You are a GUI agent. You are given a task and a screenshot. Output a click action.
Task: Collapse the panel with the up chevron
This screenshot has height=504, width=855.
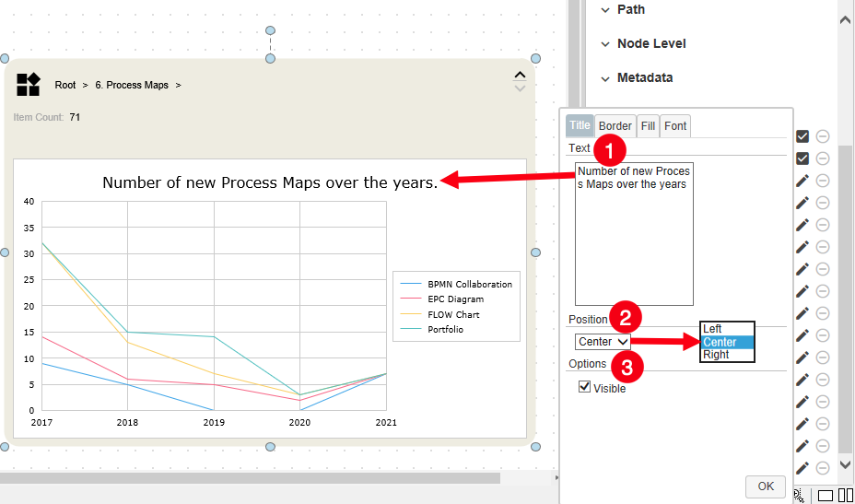pos(520,76)
